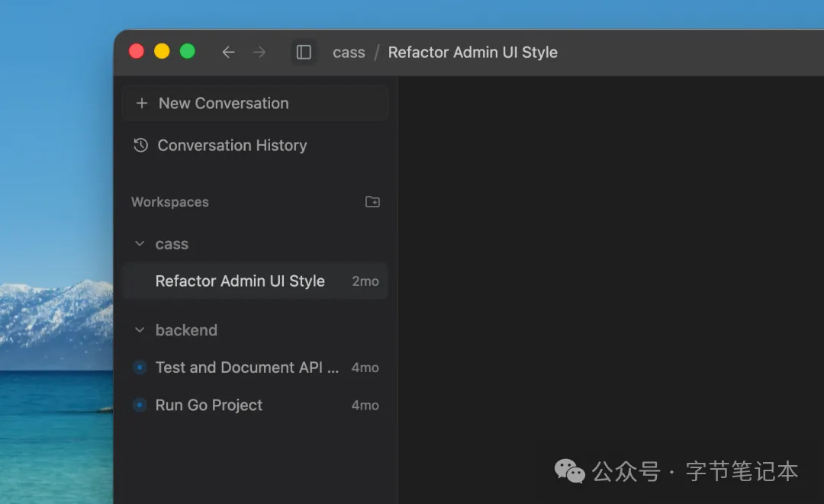Click 4mo timestamp on Run Go Project
The height and width of the screenshot is (504, 824).
(365, 406)
